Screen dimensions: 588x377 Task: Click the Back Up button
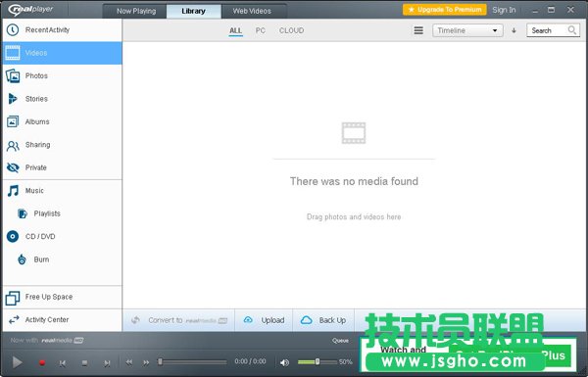pyautogui.click(x=323, y=320)
